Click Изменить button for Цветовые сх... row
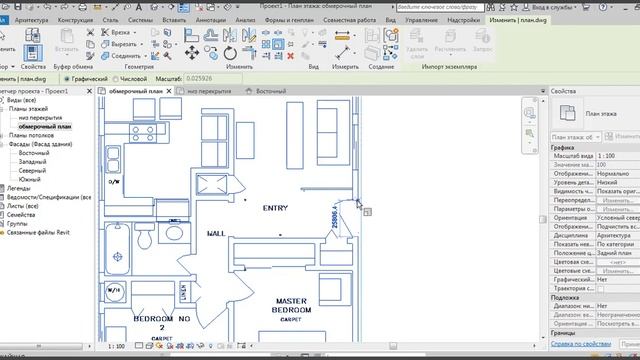This screenshot has width=640, height=360. (x=618, y=271)
